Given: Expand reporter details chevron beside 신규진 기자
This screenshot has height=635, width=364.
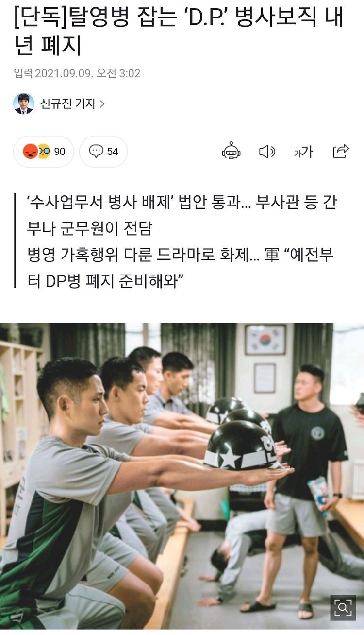Looking at the screenshot, I should 102,104.
